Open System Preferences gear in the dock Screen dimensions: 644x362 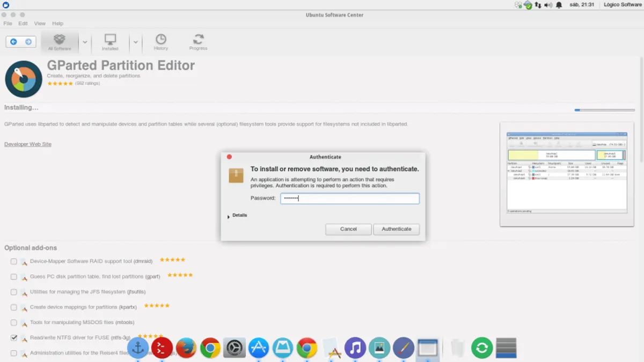pyautogui.click(x=234, y=348)
